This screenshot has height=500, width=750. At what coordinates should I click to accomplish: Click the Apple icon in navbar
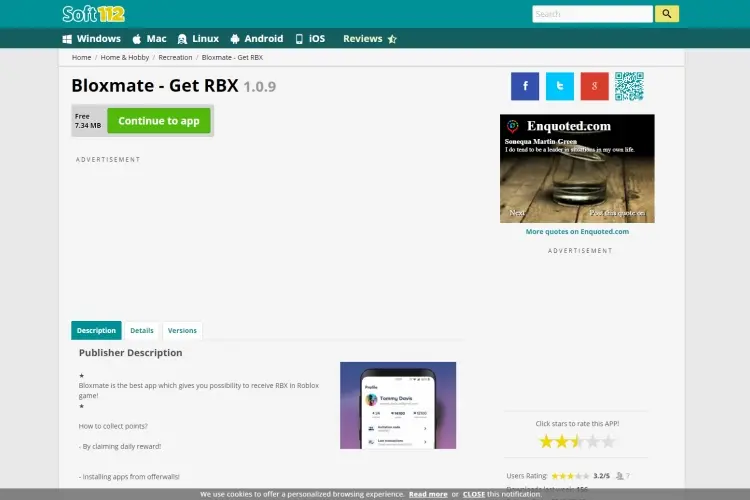tap(137, 39)
